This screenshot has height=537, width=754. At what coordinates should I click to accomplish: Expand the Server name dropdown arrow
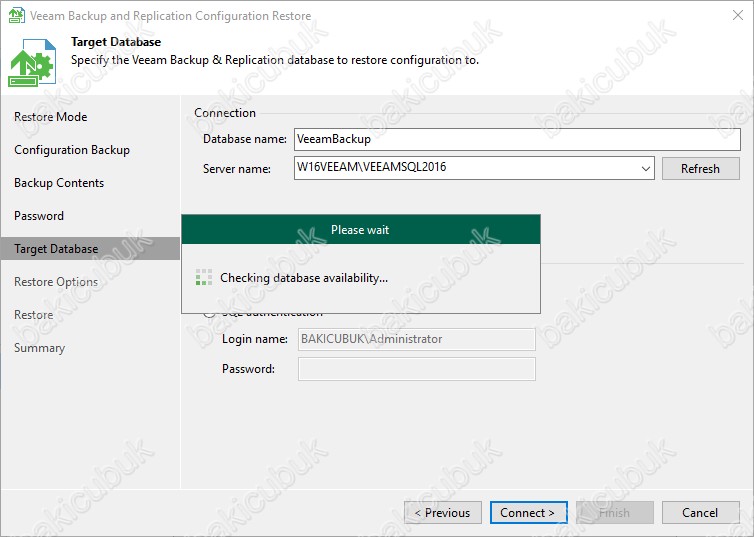pos(645,169)
